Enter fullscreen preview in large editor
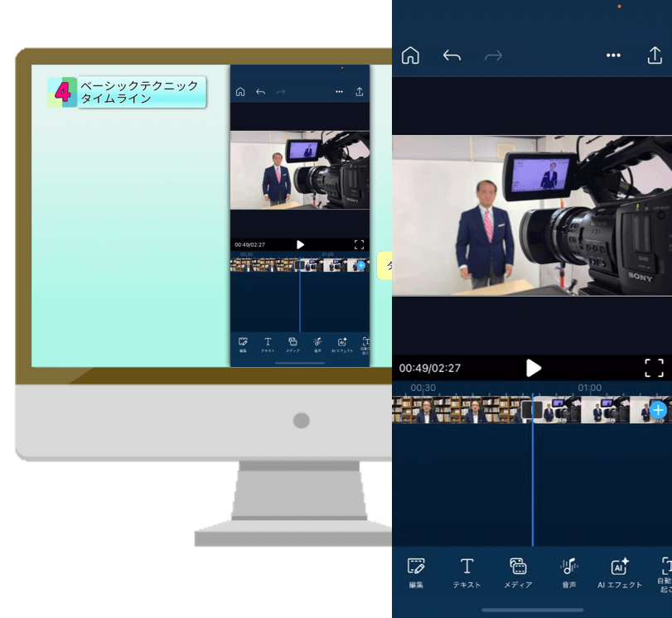 (x=654, y=368)
